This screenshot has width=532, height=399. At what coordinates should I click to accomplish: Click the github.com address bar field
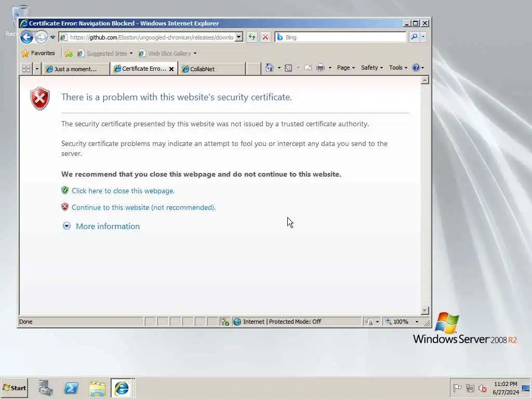[x=151, y=37]
